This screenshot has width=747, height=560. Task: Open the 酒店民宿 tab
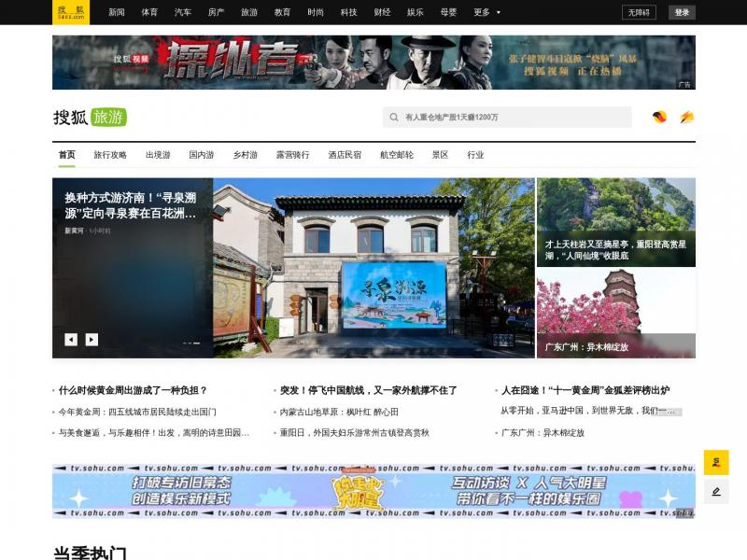click(345, 155)
